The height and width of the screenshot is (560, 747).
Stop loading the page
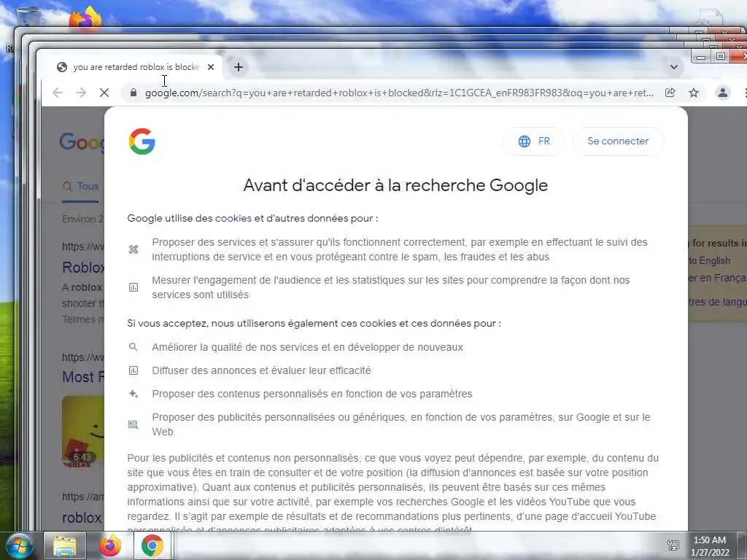(x=104, y=93)
